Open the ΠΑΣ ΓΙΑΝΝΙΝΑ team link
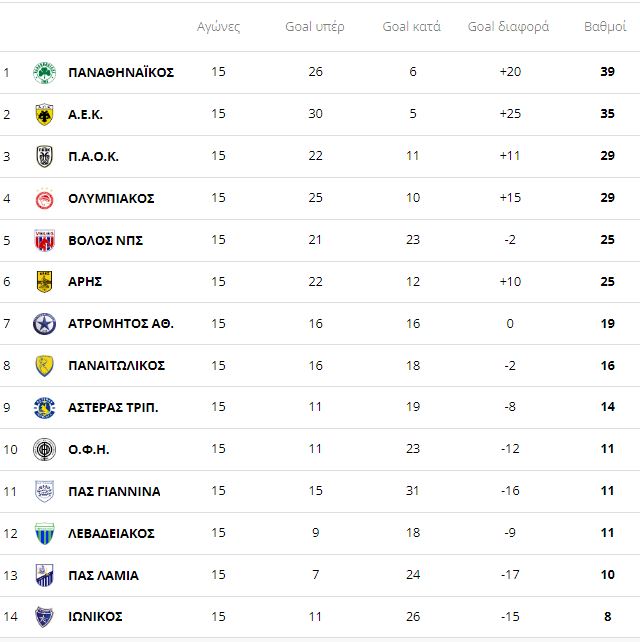The height and width of the screenshot is (642, 640). click(x=114, y=491)
